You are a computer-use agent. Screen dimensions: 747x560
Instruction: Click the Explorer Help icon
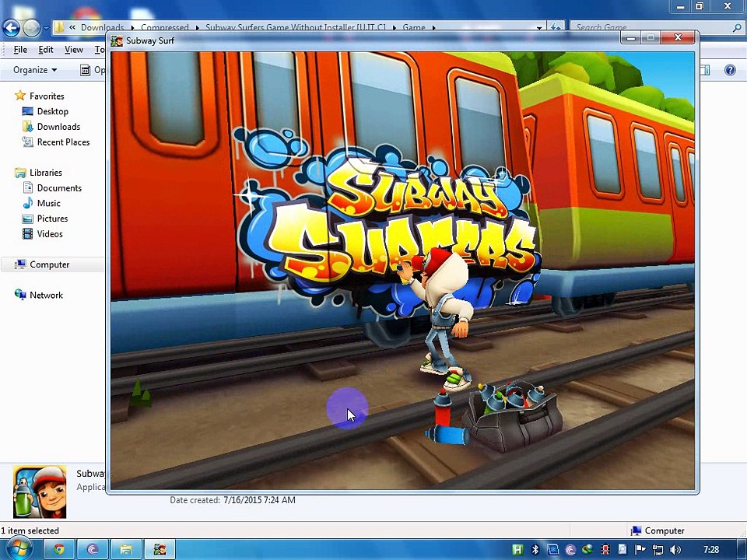(x=730, y=70)
